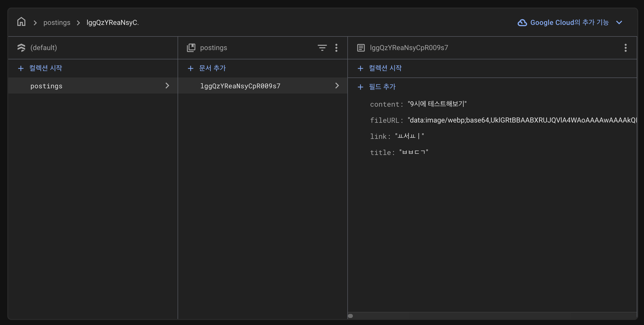
Task: Click the home icon in breadcrumb
Action: tap(21, 22)
